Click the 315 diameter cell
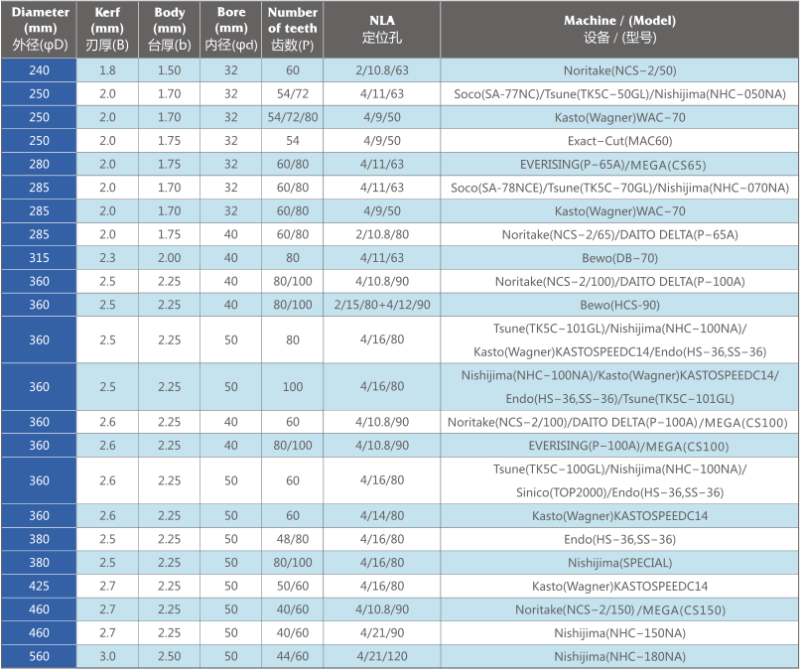This screenshot has height=672, width=802. [x=40, y=258]
